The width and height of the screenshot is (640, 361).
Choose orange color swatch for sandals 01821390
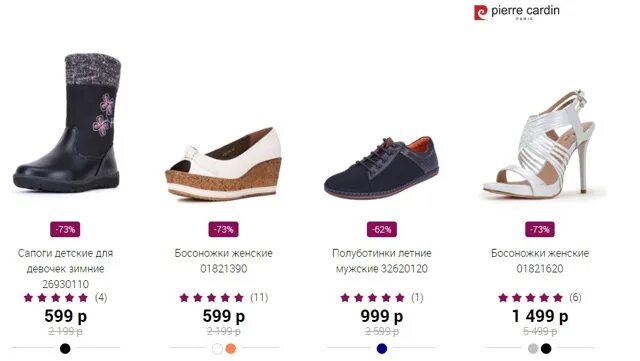pyautogui.click(x=231, y=348)
